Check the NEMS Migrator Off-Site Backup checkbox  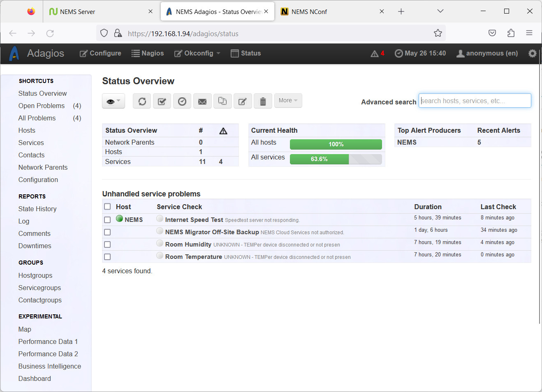point(107,232)
